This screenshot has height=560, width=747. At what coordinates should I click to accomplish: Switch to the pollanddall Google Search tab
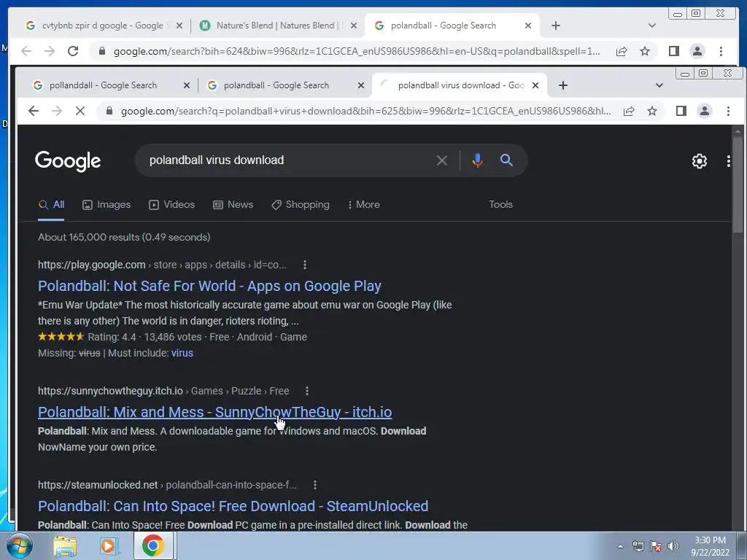[x=103, y=85]
